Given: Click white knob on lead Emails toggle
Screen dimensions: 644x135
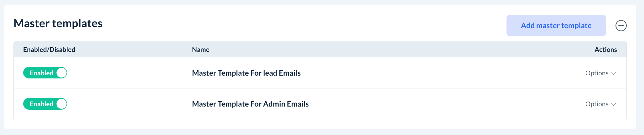Looking at the screenshot, I should [61, 73].
